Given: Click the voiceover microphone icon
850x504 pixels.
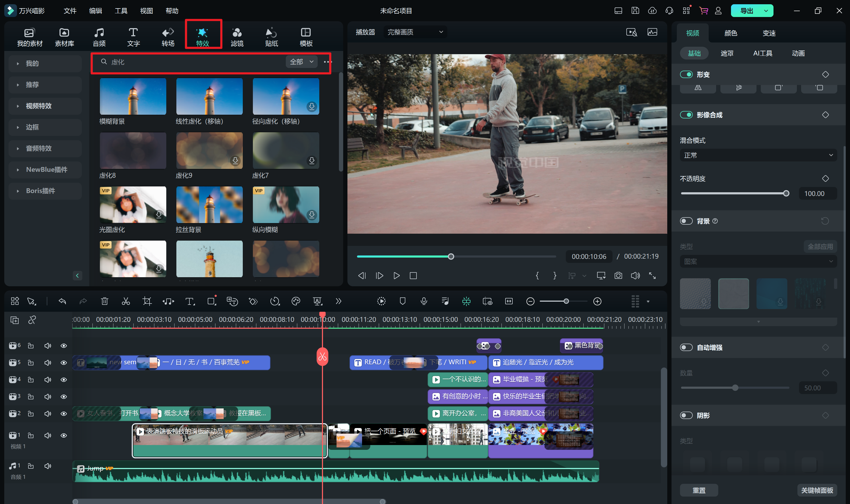Looking at the screenshot, I should (x=424, y=301).
